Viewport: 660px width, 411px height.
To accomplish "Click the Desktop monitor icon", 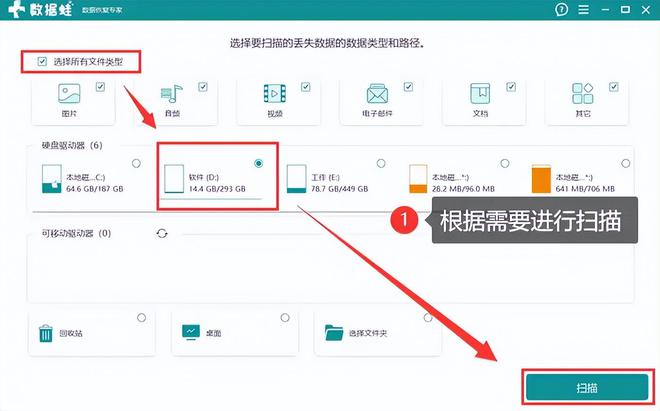I will point(191,332).
